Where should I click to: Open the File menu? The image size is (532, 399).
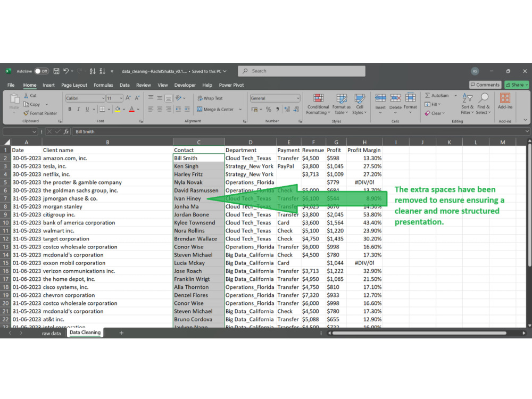click(11, 85)
